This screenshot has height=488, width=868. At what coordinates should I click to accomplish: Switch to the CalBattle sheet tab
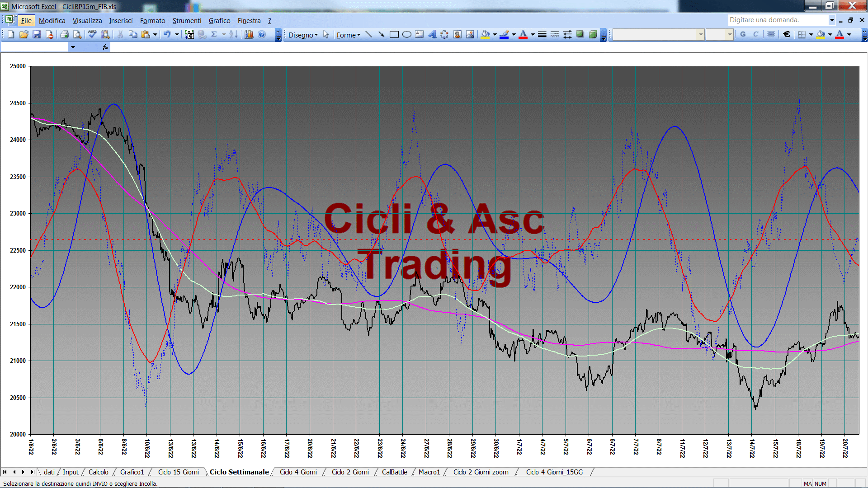point(394,472)
